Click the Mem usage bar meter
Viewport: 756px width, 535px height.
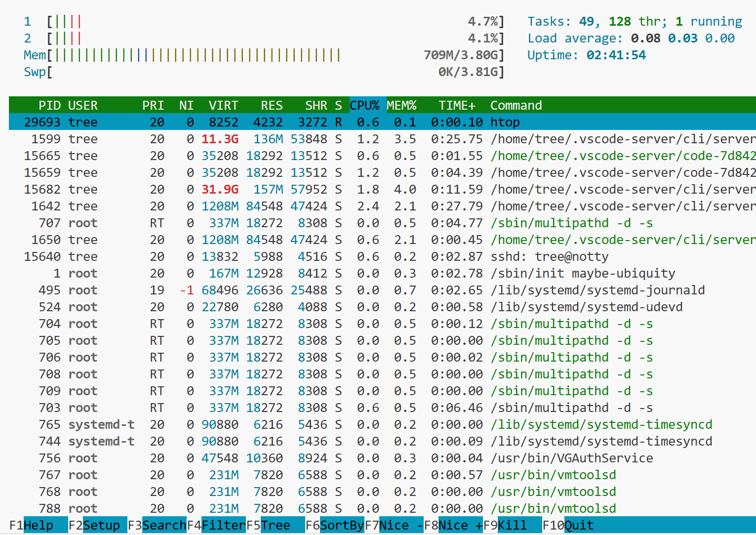[x=264, y=55]
